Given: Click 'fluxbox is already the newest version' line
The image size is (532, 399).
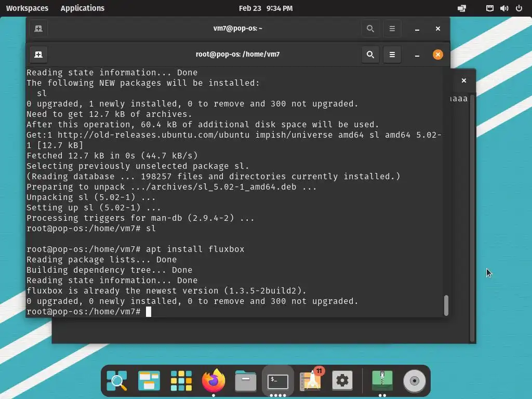Looking at the screenshot, I should point(167,291).
